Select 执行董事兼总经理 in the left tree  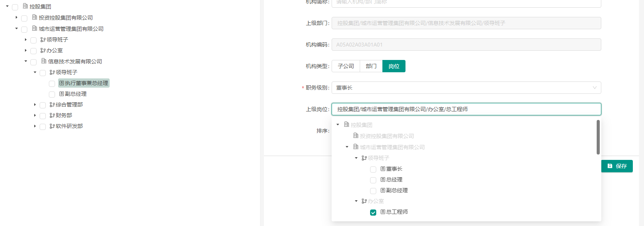(x=86, y=83)
